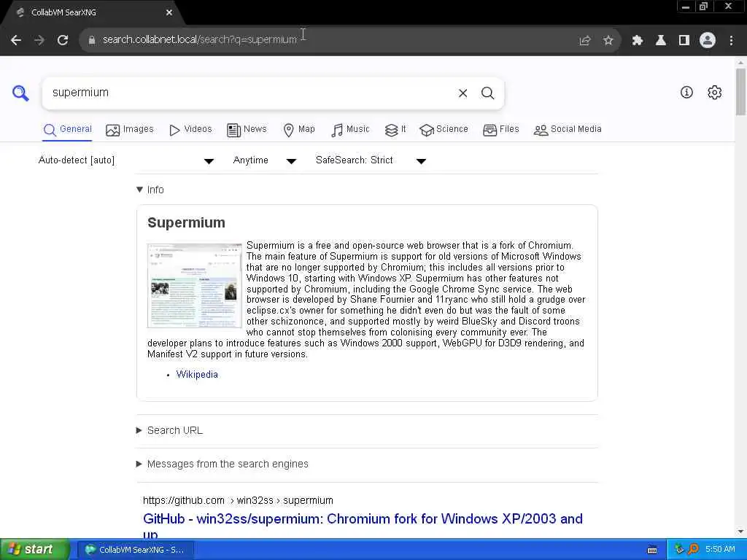Clear the search query with the X icon
The height and width of the screenshot is (560, 747).
462,93
